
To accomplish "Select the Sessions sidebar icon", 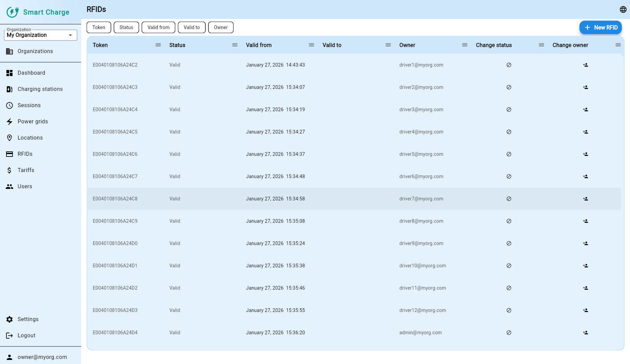I will (x=9, y=105).
